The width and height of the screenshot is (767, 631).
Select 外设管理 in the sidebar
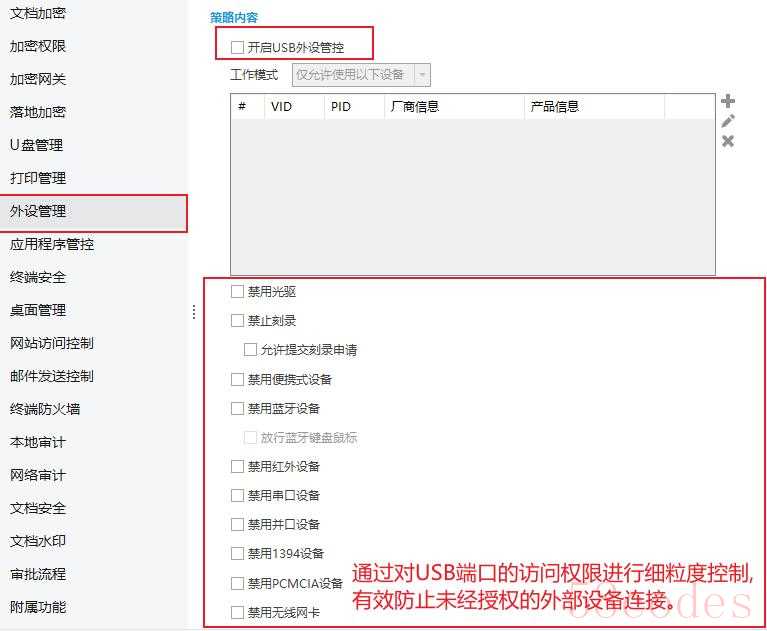tap(38, 211)
